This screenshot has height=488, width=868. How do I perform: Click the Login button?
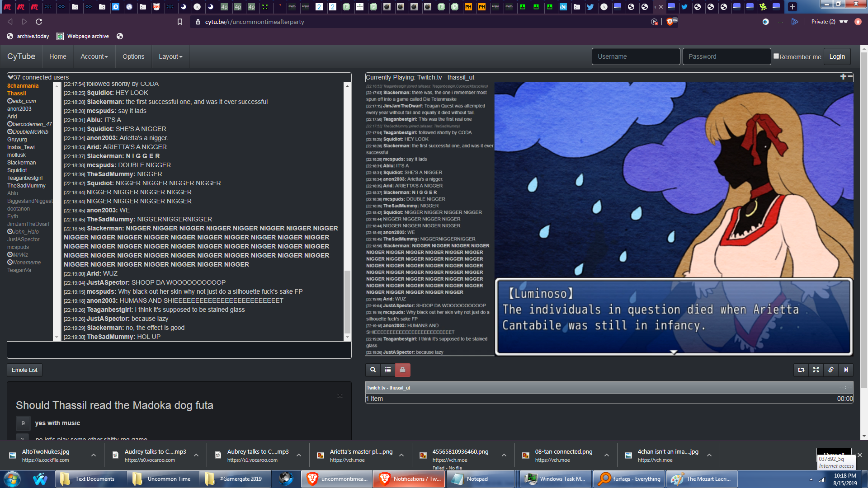tap(837, 56)
